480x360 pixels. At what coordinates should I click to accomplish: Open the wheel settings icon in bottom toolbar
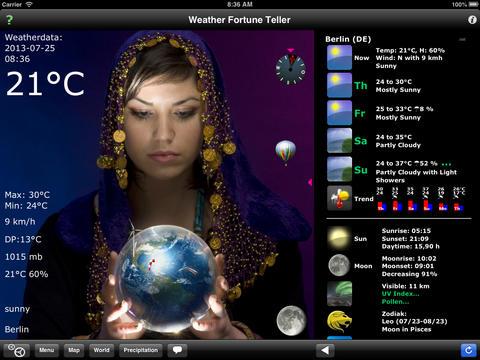pos(17,350)
